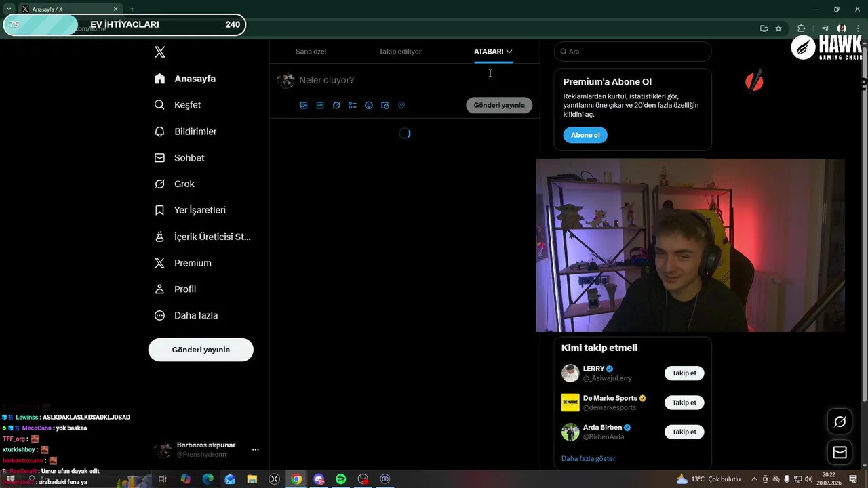Screen dimensions: 868x488
Task: Open floating messages envelope button
Action: [x=840, y=452]
